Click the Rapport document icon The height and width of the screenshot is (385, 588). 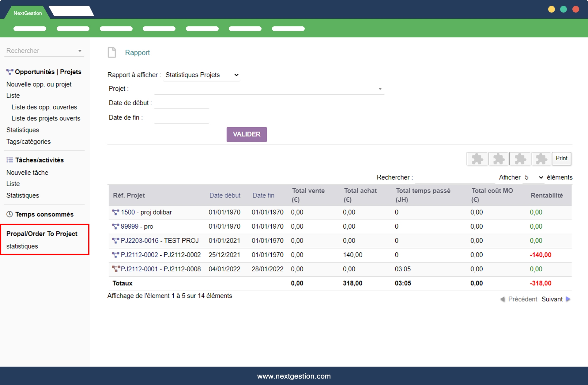point(112,52)
